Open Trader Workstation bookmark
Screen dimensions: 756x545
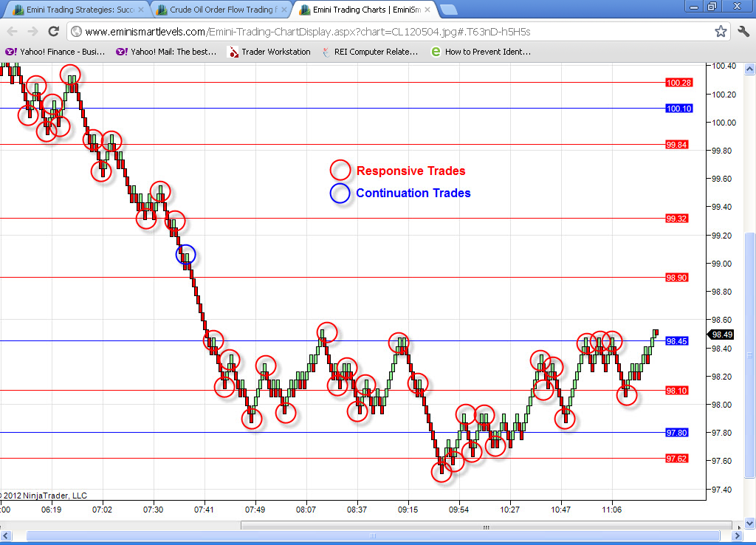click(x=269, y=52)
